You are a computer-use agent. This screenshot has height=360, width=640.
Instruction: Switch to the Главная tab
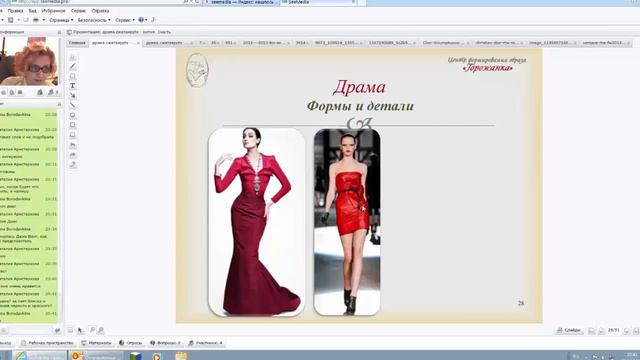pos(77,42)
